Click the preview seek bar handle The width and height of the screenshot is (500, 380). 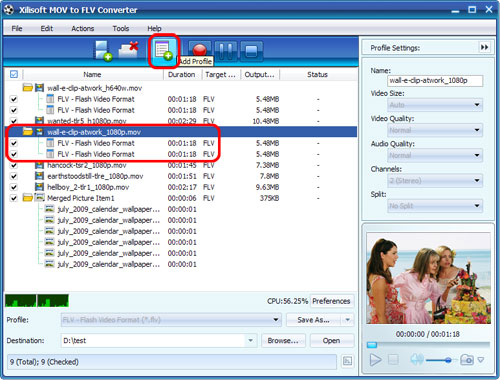(372, 345)
